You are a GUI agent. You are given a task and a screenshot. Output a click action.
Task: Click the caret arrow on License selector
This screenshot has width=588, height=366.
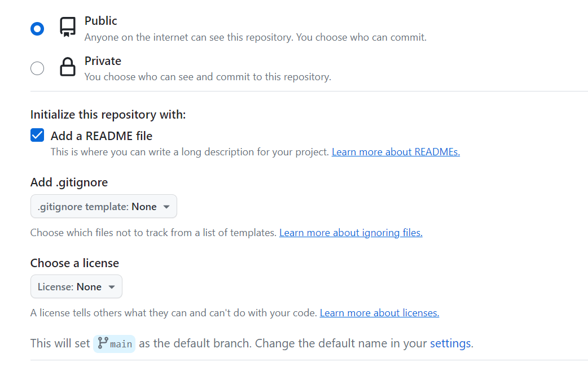click(112, 287)
